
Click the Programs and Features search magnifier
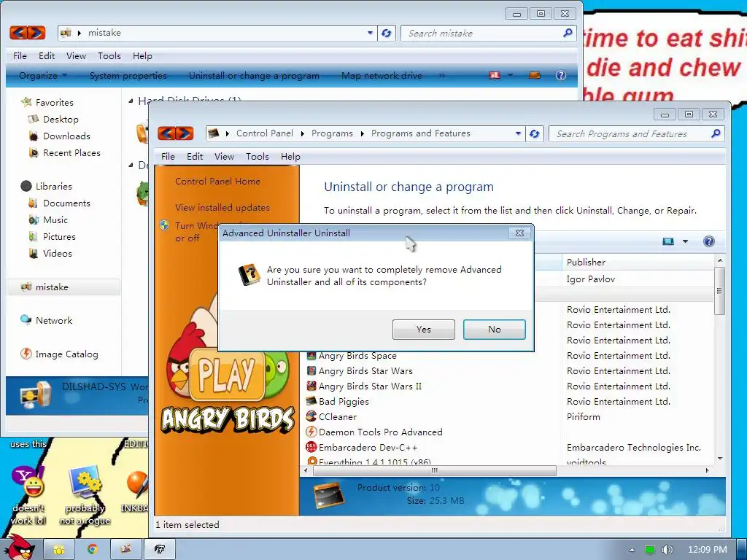click(716, 134)
